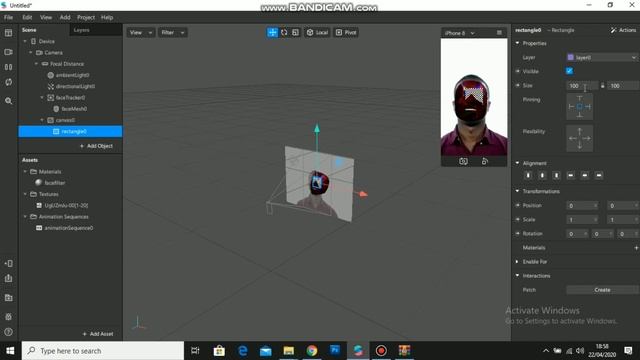Toggle Pivot mode button
The height and width of the screenshot is (360, 640).
pos(346,32)
